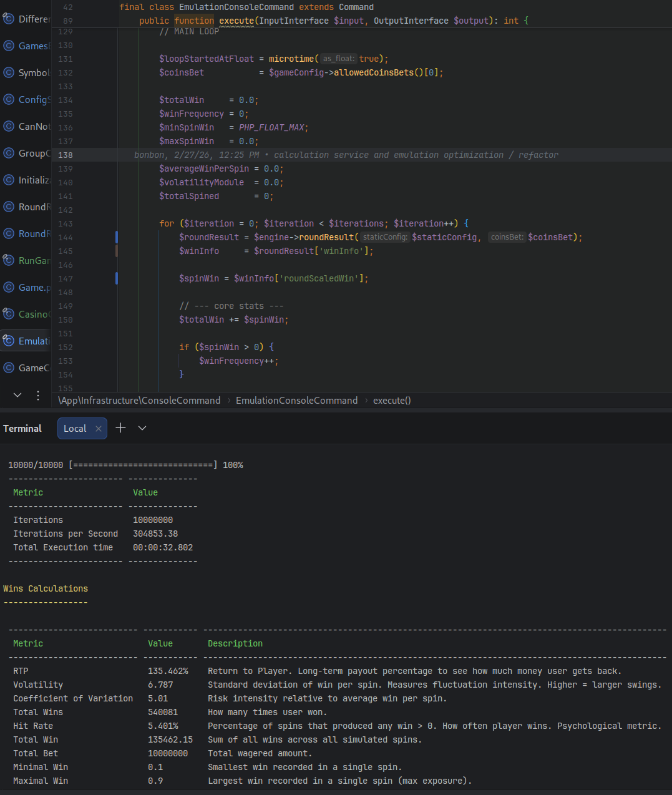This screenshot has height=795, width=672.
Task: Click the execute() breadcrumb
Action: coord(392,401)
